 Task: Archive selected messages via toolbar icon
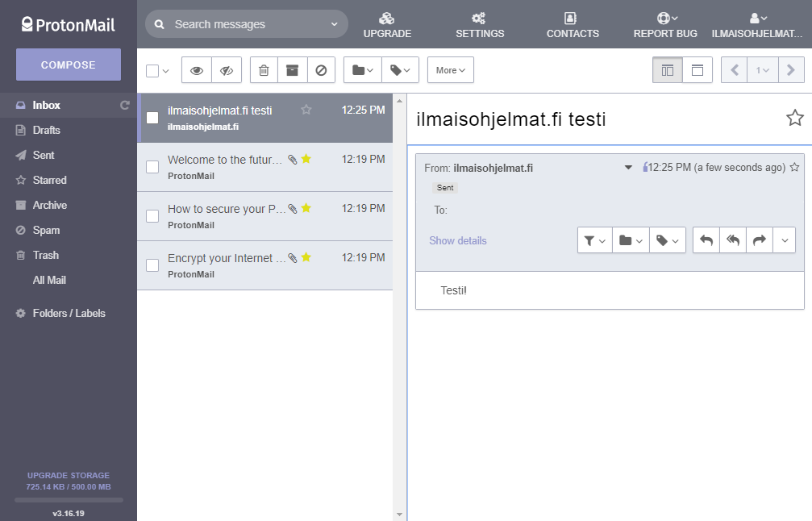[x=292, y=70]
